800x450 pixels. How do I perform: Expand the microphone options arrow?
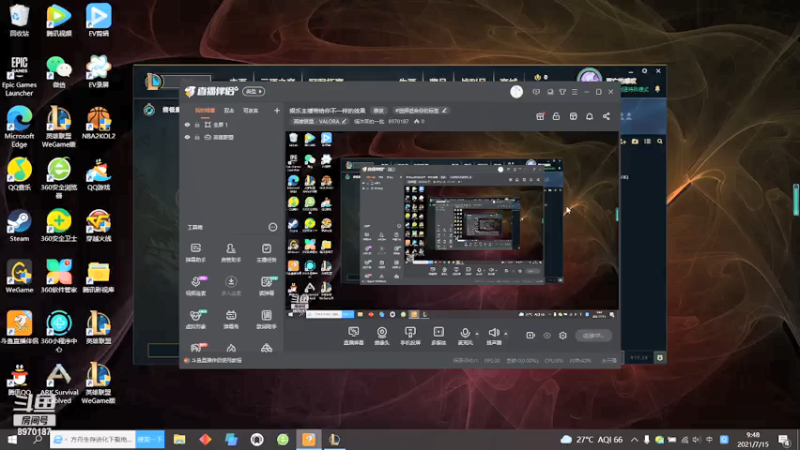tap(477, 334)
